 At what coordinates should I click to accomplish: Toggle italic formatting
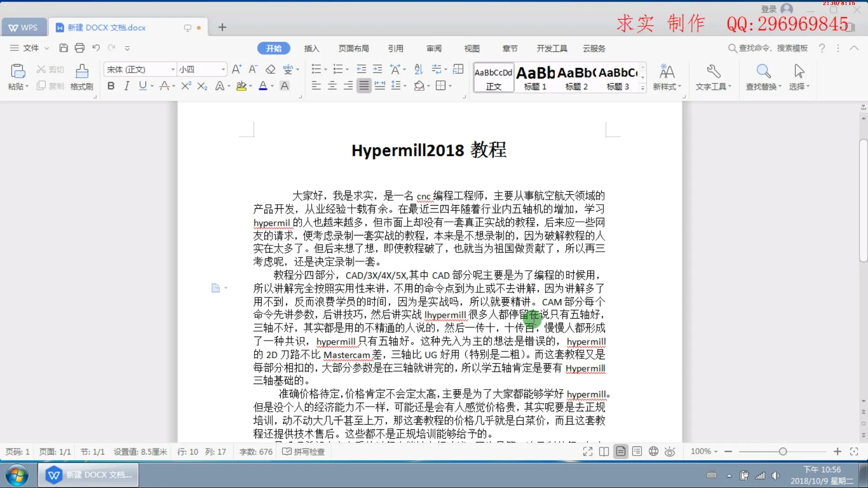(127, 86)
